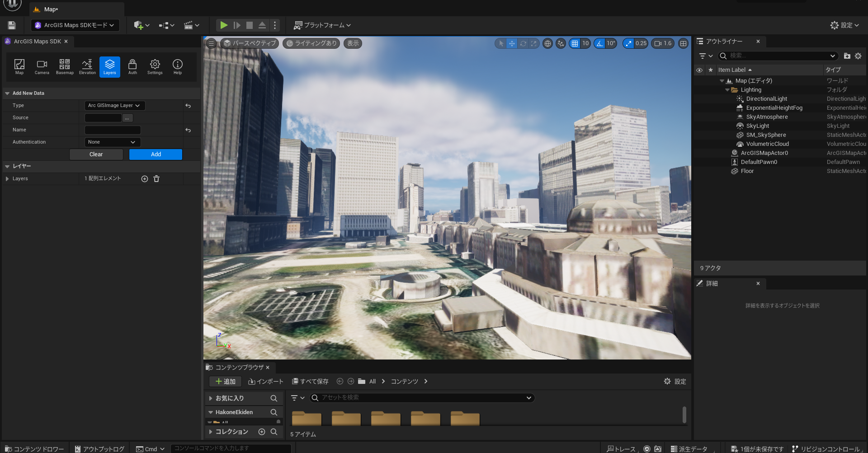Expand the Layers array row
868x453 pixels.
7,179
